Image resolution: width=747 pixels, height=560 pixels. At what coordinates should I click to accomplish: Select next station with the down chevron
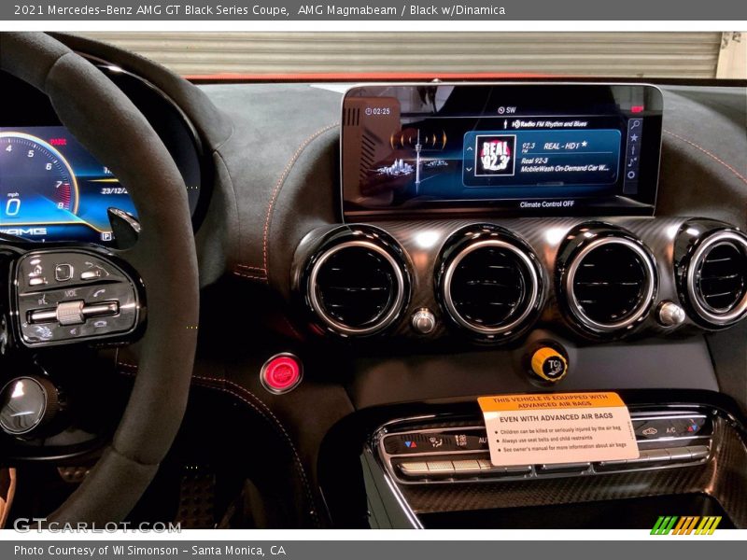tap(469, 169)
